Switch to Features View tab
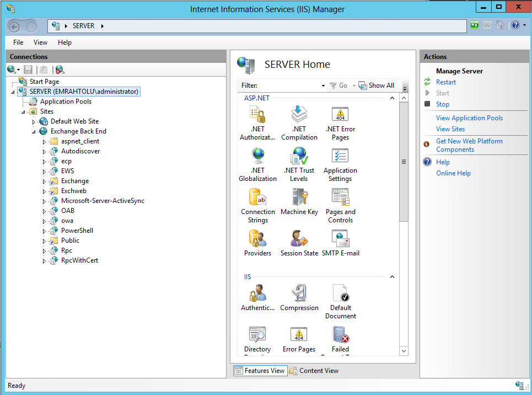The height and width of the screenshot is (395, 532). [260, 371]
